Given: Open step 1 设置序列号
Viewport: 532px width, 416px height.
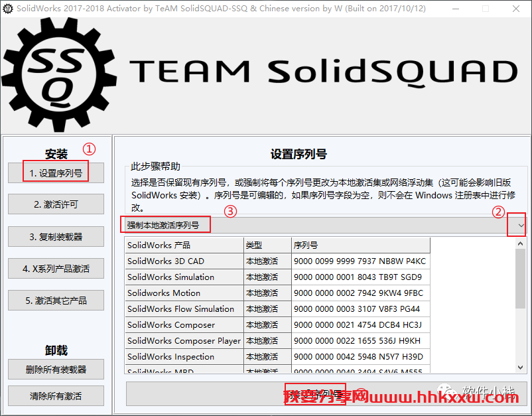Looking at the screenshot, I should click(56, 173).
